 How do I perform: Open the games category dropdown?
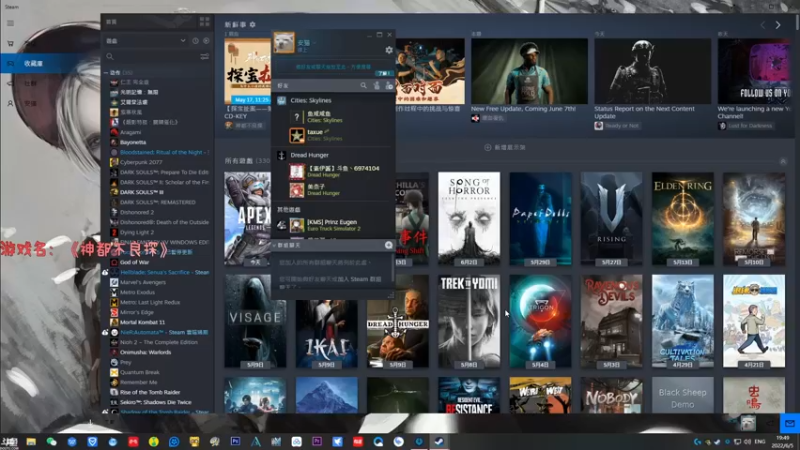pyautogui.click(x=146, y=41)
